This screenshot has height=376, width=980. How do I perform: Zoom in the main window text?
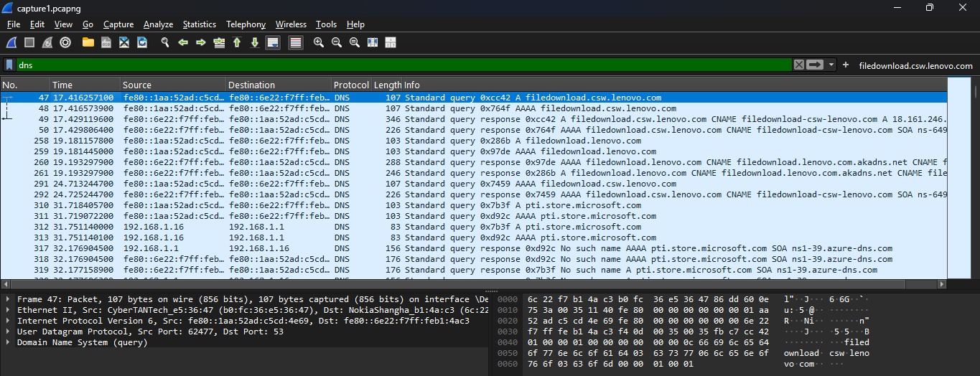click(x=319, y=43)
